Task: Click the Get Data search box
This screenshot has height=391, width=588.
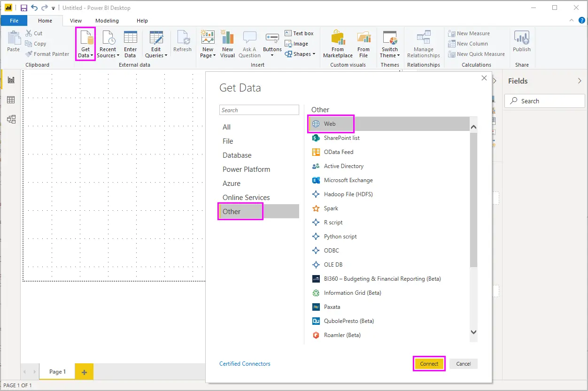Action: tap(259, 110)
